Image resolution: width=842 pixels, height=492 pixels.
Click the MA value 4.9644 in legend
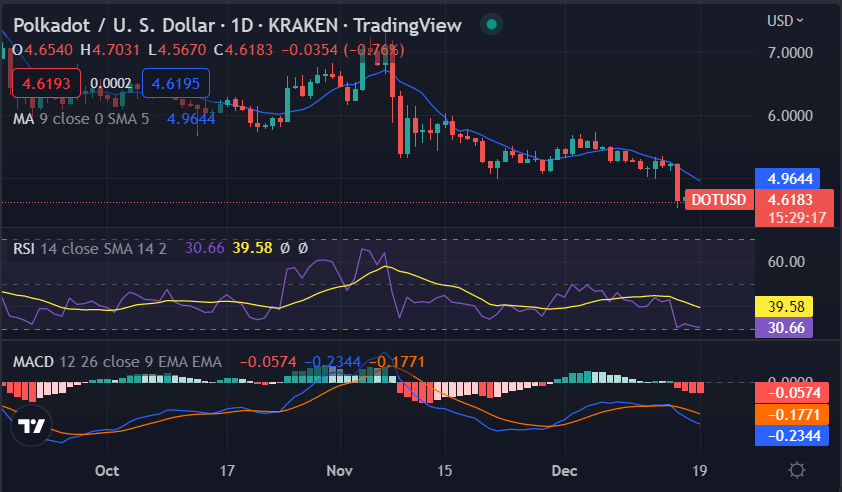click(x=191, y=118)
